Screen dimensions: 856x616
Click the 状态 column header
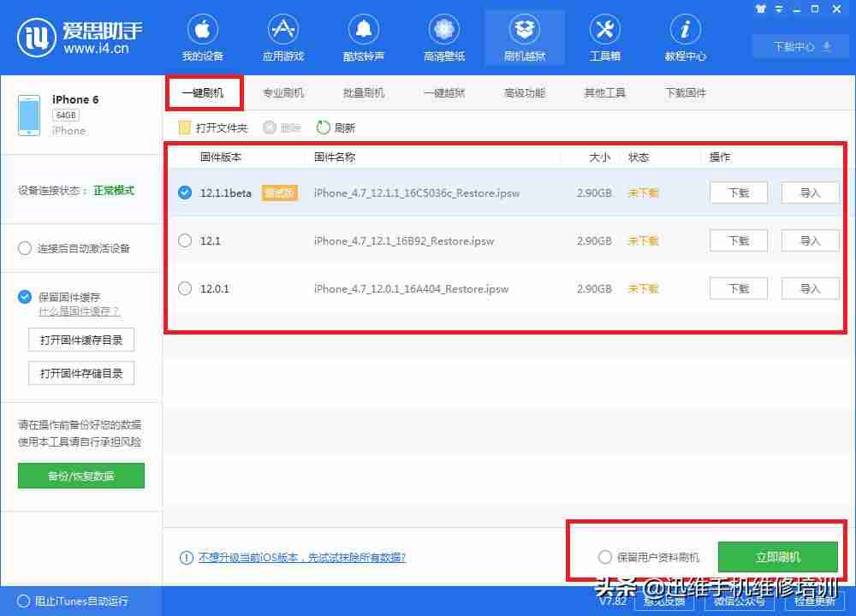[639, 157]
